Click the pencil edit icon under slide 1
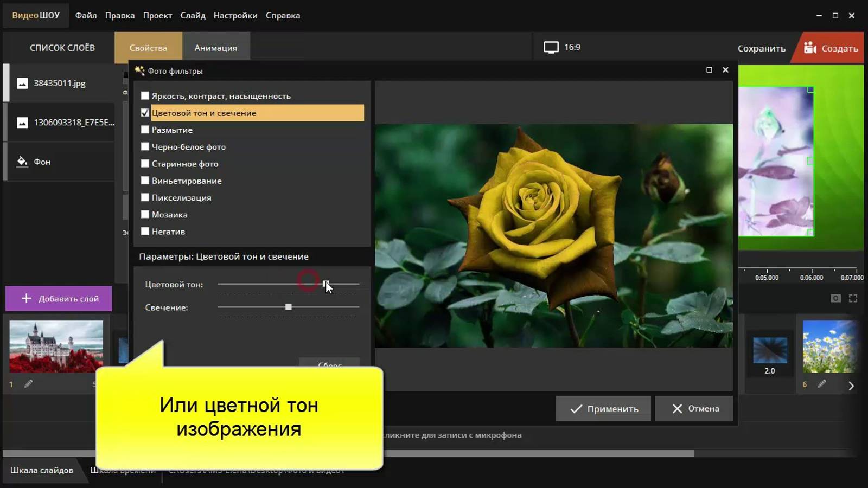Image resolution: width=868 pixels, height=488 pixels. click(28, 384)
